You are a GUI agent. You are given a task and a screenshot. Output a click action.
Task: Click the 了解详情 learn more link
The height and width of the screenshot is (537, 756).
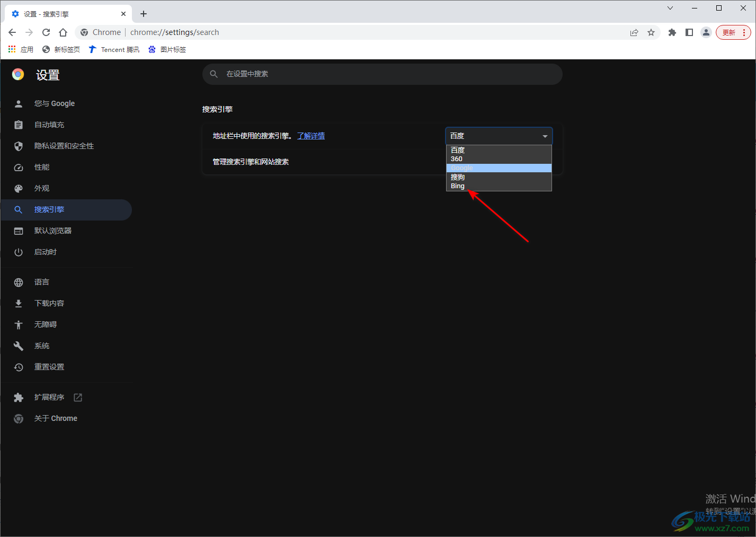point(311,136)
